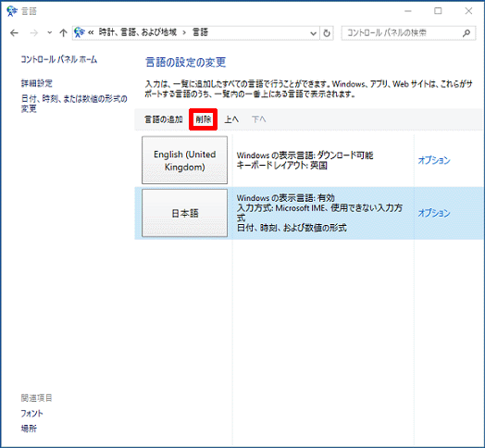Screen dimensions: 485x448
Task: Open 詳細設定 in left sidebar
Action: tap(36, 83)
